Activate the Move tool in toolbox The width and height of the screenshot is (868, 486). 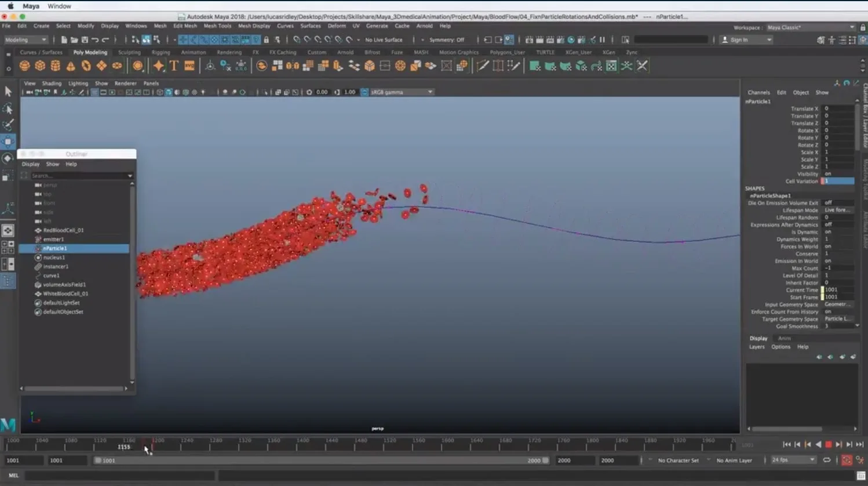8,142
